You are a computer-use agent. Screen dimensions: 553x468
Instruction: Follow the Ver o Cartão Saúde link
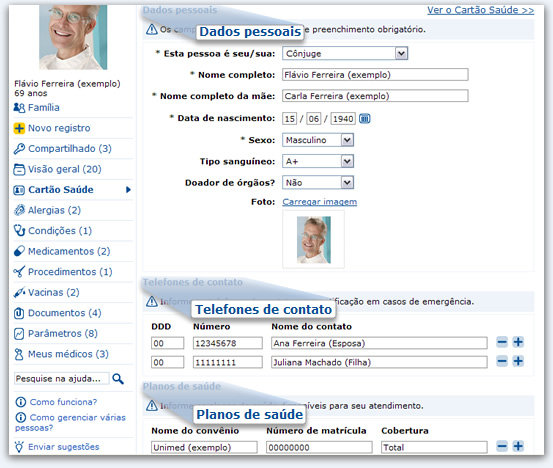481,10
